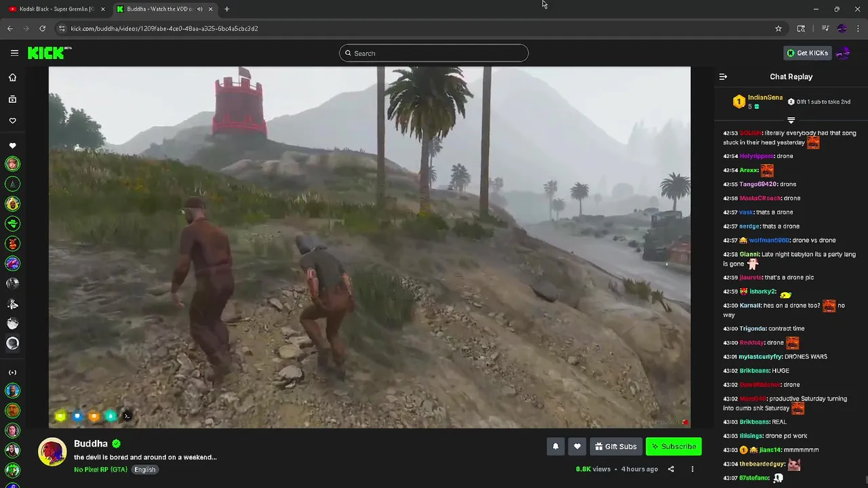Toggle follow heart for Buddha
868x488 pixels.
pos(577,446)
